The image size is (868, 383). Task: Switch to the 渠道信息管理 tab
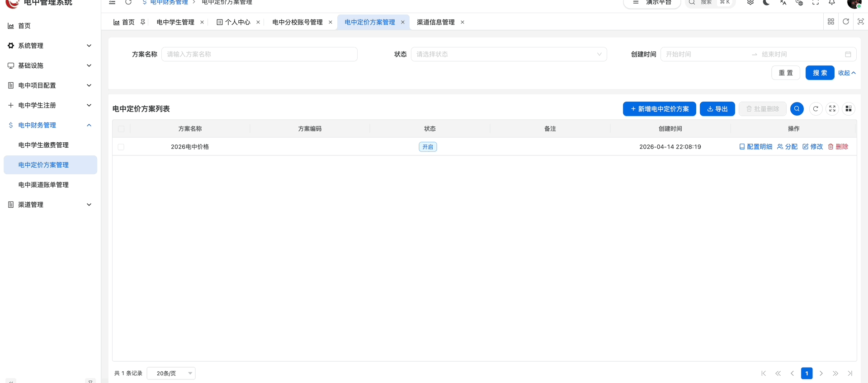pos(436,22)
